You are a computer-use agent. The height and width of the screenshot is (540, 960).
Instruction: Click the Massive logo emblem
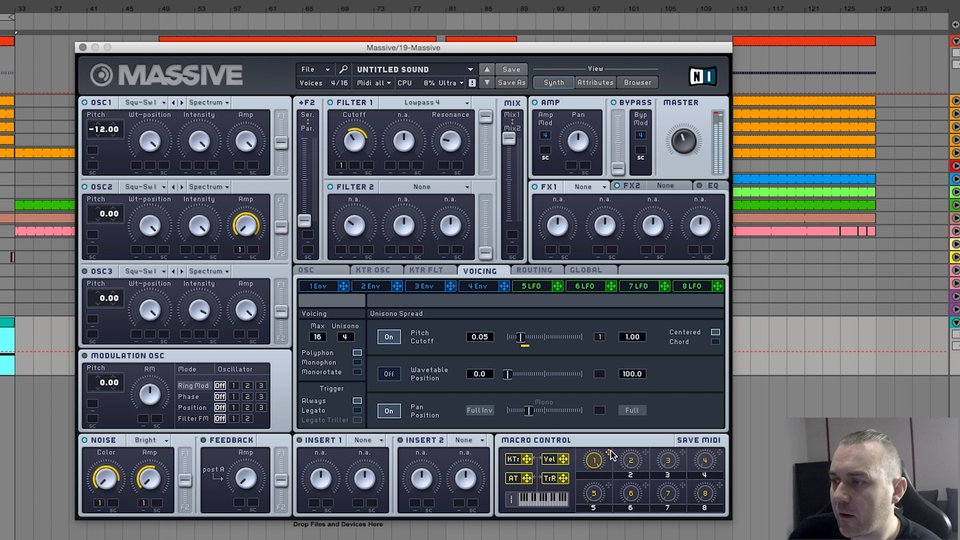point(102,75)
